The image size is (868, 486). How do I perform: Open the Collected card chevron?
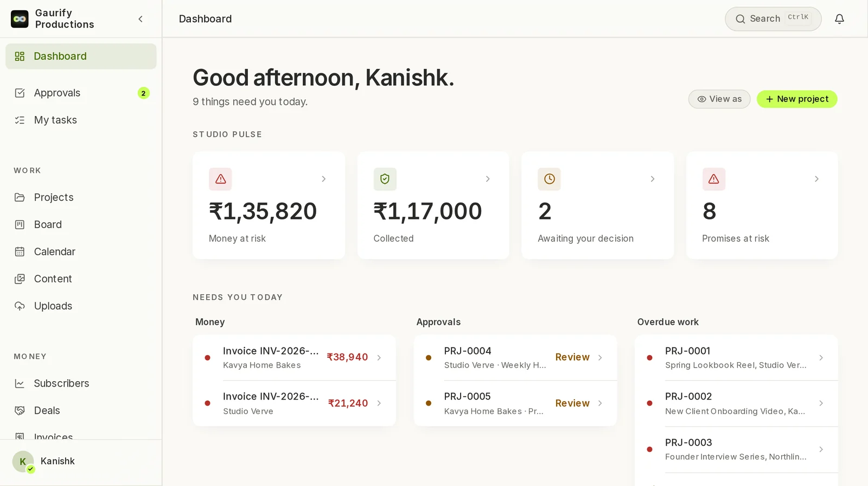pos(488,179)
